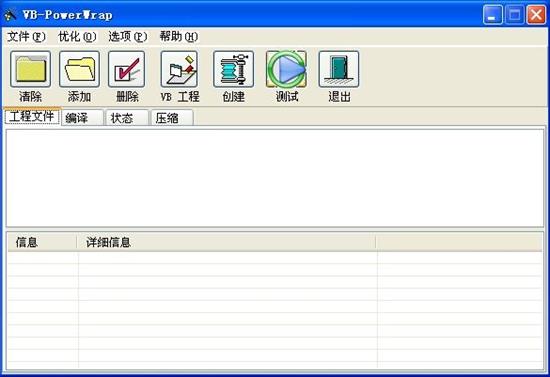Switch to the 状态 tab
This screenshot has height=377, width=550.
pos(127,118)
